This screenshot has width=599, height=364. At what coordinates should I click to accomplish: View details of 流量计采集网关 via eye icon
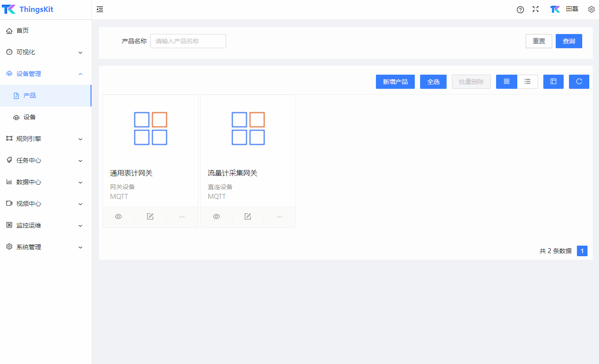pyautogui.click(x=216, y=216)
